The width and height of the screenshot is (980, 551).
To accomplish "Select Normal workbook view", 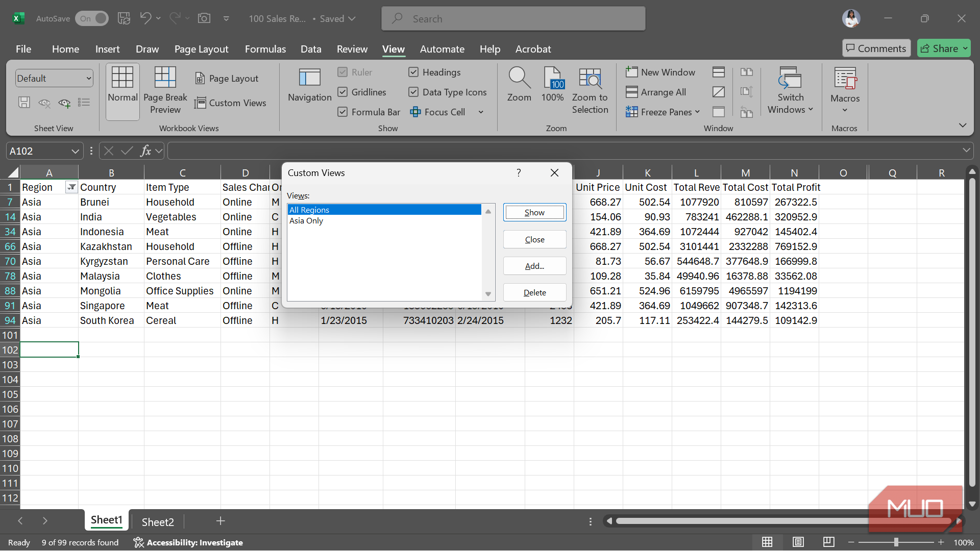I will point(122,92).
